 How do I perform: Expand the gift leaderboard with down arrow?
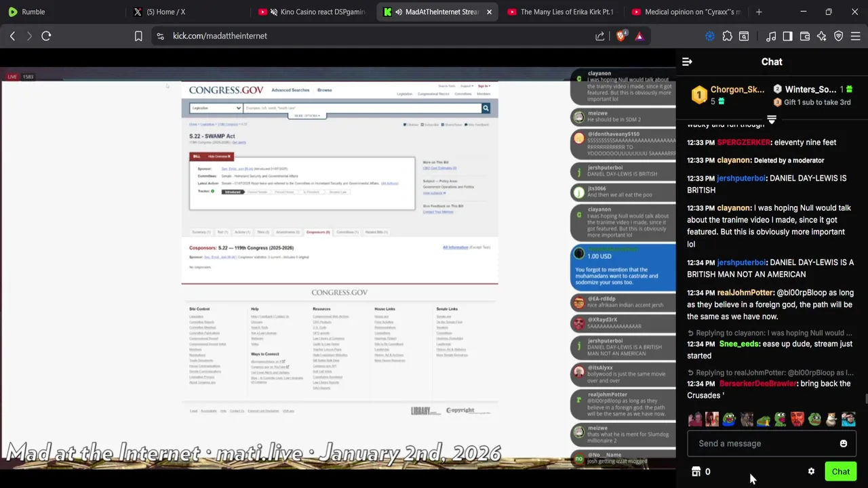point(771,120)
